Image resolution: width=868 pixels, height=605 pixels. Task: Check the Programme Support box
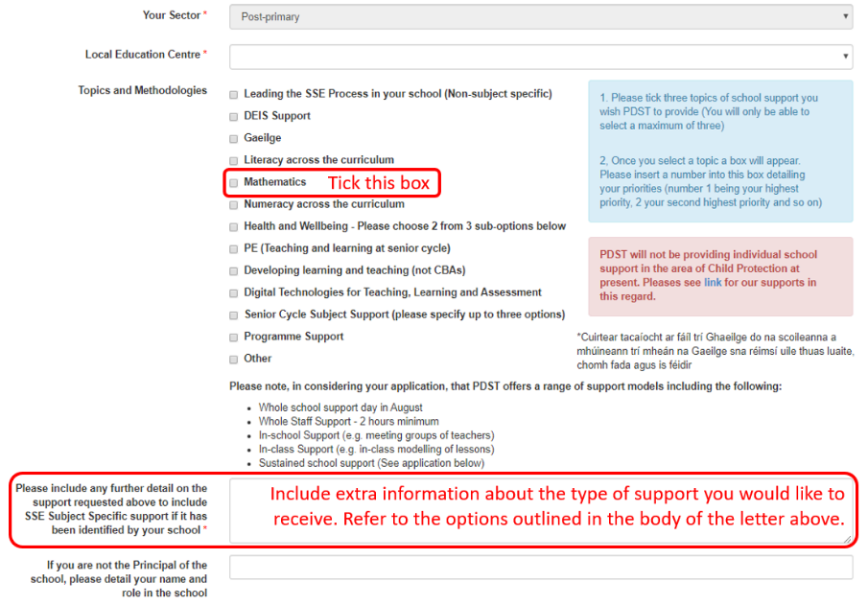(234, 337)
